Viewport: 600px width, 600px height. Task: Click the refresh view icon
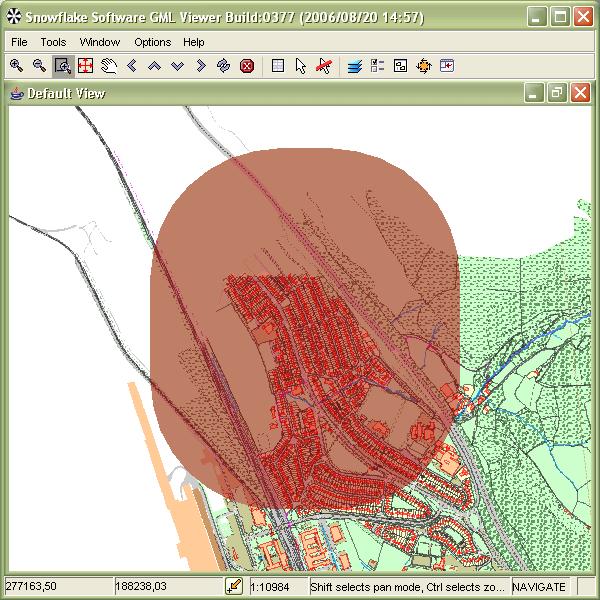[223, 66]
